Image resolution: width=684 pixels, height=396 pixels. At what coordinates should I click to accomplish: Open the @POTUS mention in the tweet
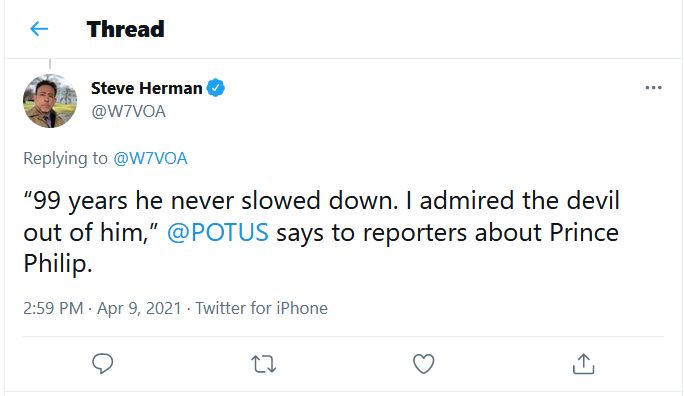(218, 232)
